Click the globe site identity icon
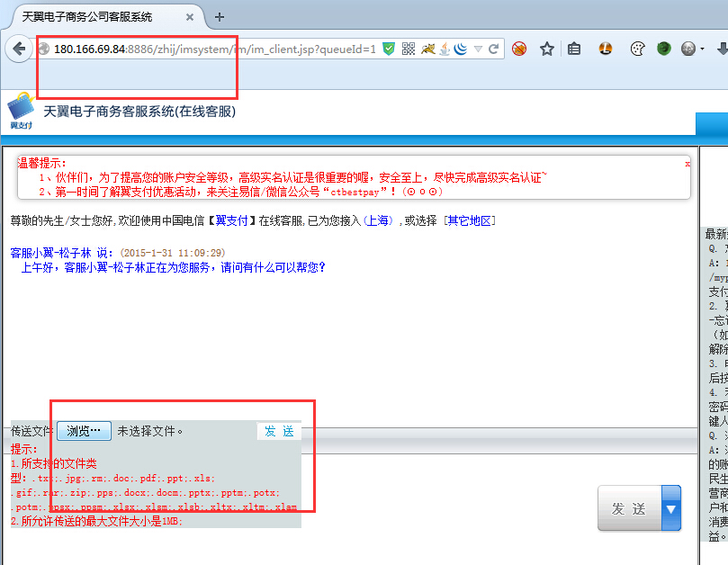The height and width of the screenshot is (565, 728). (x=44, y=49)
